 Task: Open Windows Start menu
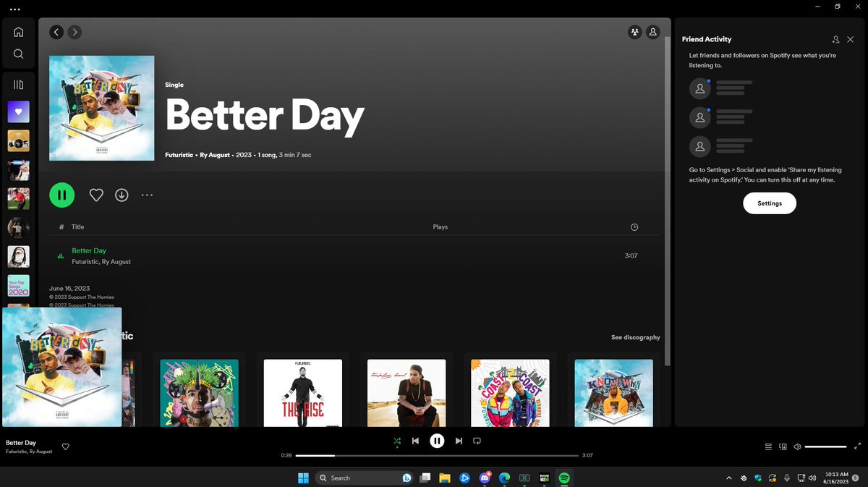pyautogui.click(x=302, y=478)
